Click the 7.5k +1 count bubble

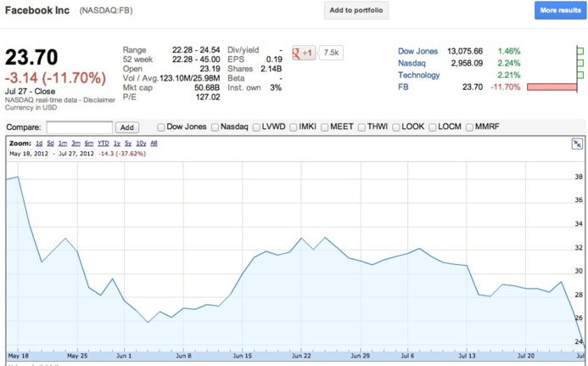pos(331,53)
